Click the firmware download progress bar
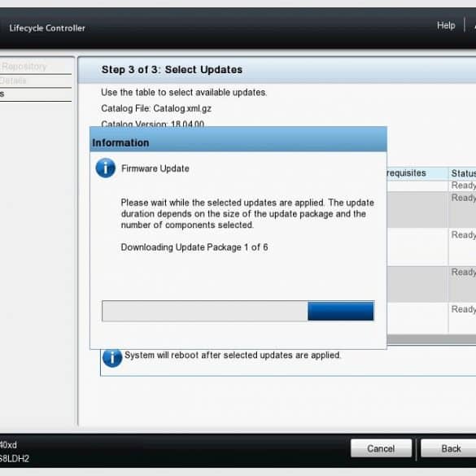The width and height of the screenshot is (476, 476). (238, 311)
